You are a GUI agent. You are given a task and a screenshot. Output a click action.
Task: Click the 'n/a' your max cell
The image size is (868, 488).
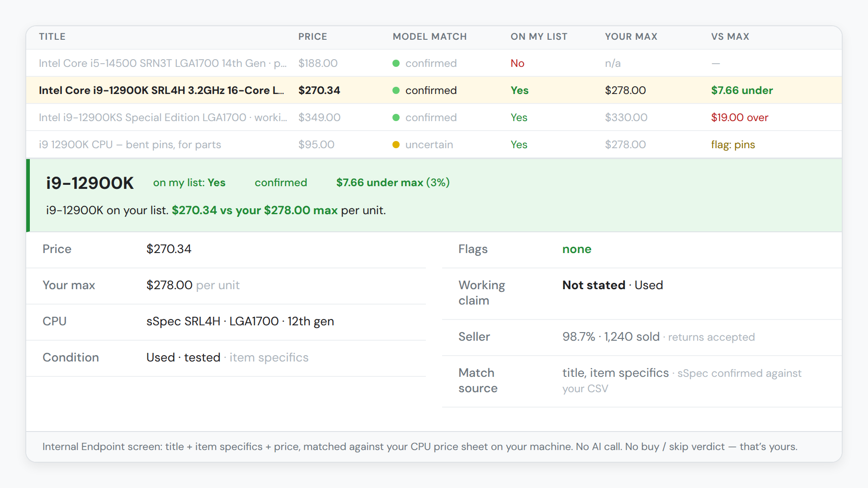coord(613,63)
